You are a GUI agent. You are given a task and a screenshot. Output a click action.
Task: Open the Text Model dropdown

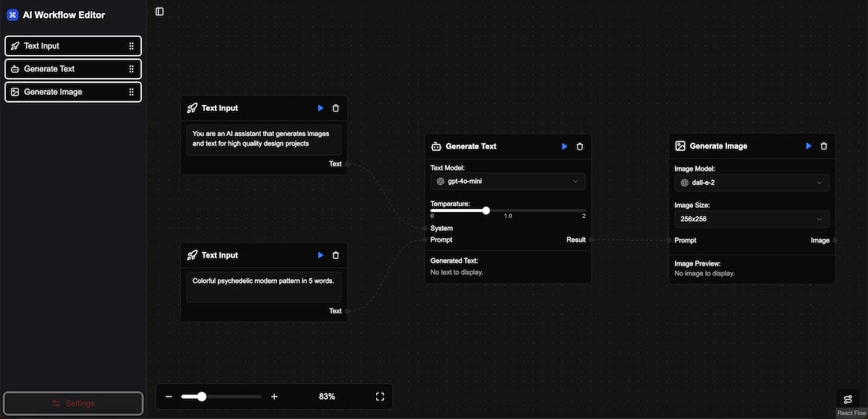(508, 181)
